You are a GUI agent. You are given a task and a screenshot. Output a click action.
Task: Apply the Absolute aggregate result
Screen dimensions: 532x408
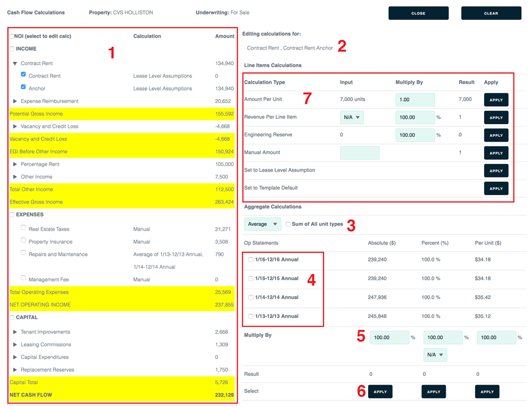380,391
